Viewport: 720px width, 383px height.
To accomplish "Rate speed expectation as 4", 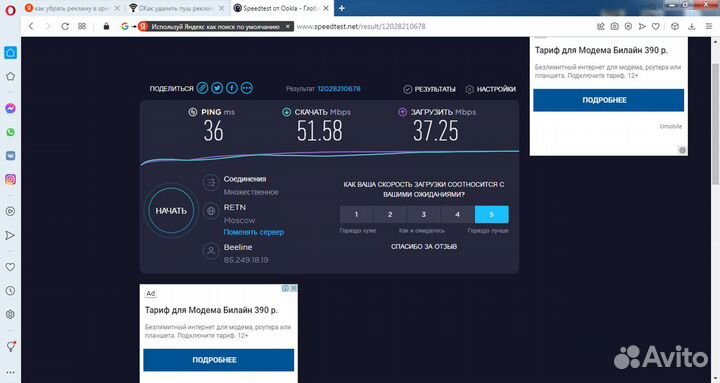I will (x=457, y=214).
